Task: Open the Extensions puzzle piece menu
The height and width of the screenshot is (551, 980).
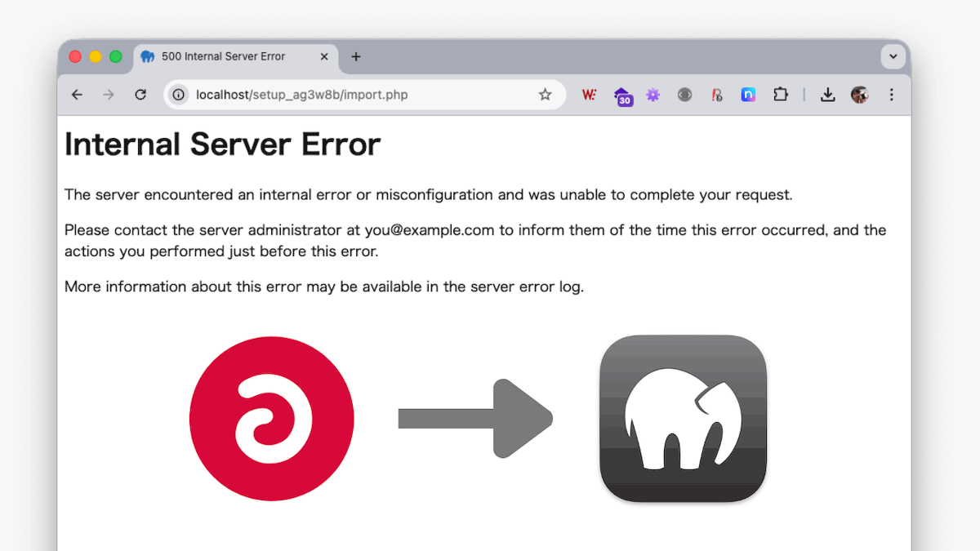Action: point(780,95)
